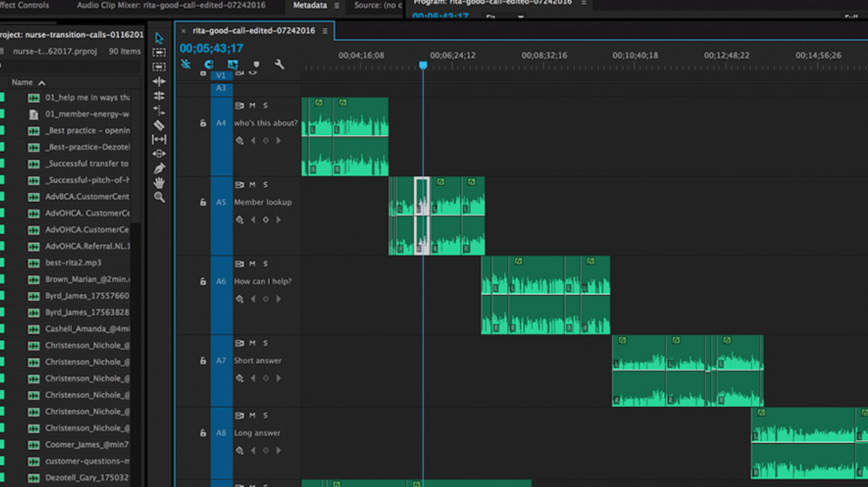Solo track A8 Long answer
This screenshot has height=487, width=868.
[265, 415]
